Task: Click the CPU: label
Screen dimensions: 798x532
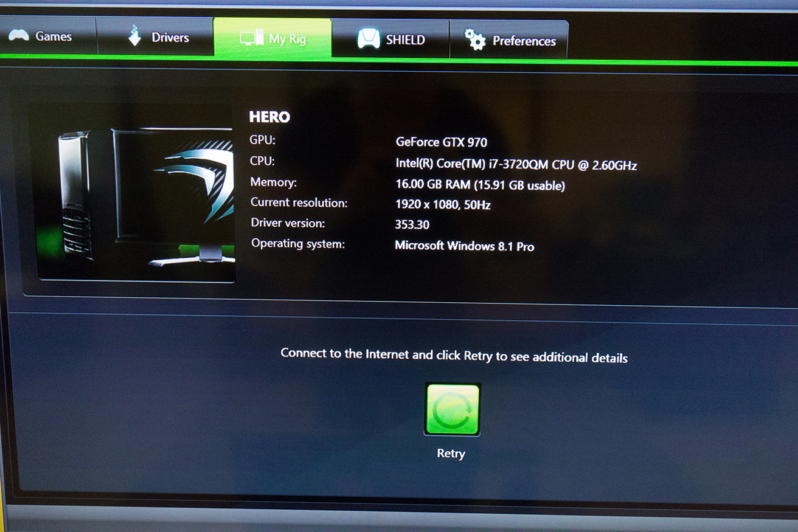Action: (262, 161)
